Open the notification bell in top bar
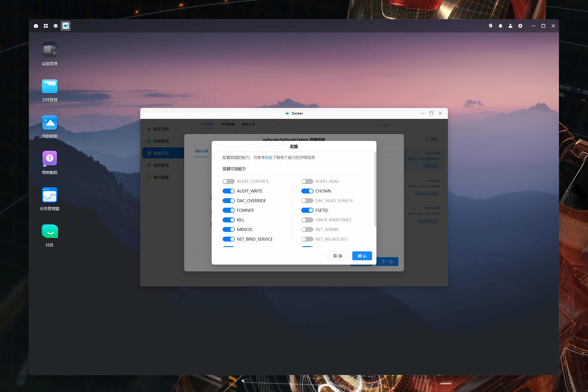 (x=500, y=26)
